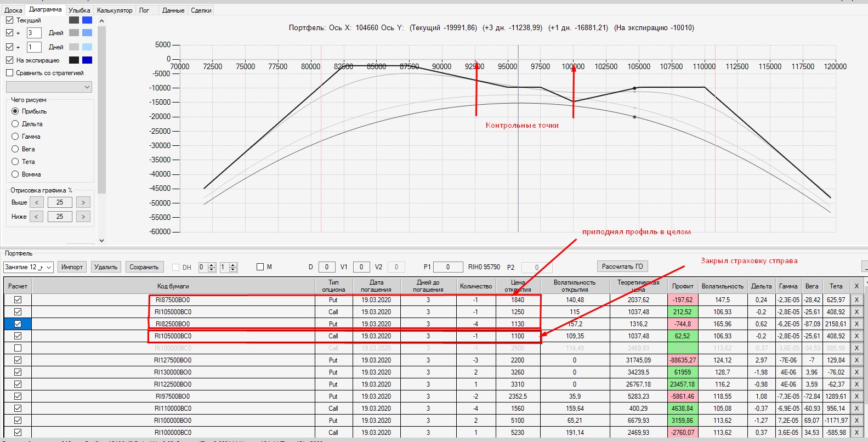The height and width of the screenshot is (442, 868).
Task: Click the right arrow next to Ниже
Action: (x=83, y=217)
